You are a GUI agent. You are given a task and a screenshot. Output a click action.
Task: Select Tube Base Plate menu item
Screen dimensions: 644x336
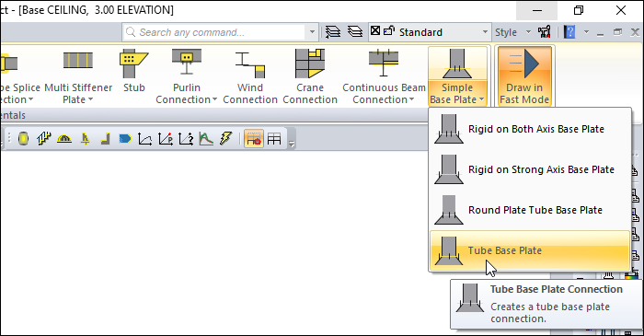[530, 250]
